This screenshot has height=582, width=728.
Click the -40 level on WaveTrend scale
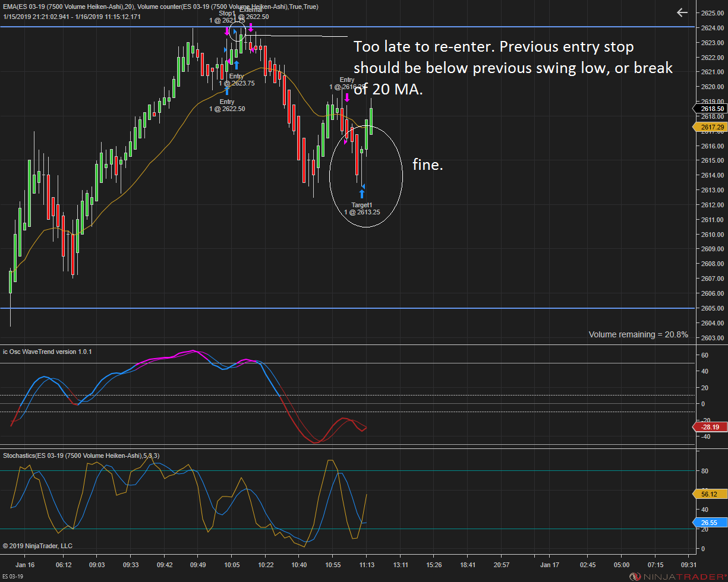click(705, 436)
